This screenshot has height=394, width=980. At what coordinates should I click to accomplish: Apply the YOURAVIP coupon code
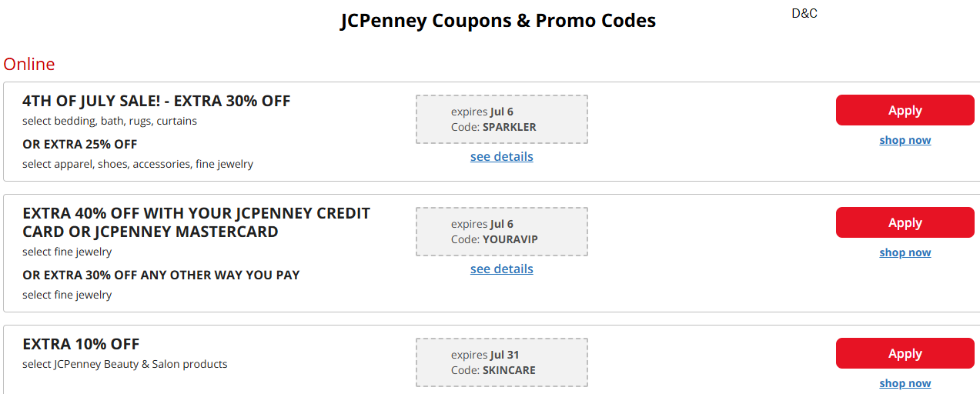pos(905,222)
